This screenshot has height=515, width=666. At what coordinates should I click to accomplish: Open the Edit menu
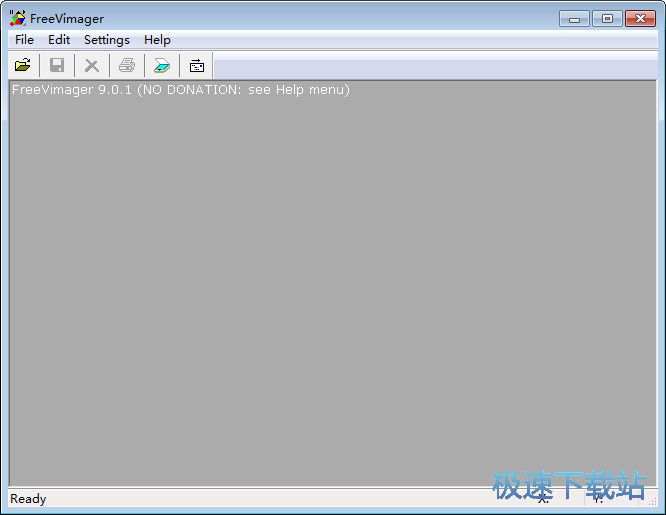(59, 40)
